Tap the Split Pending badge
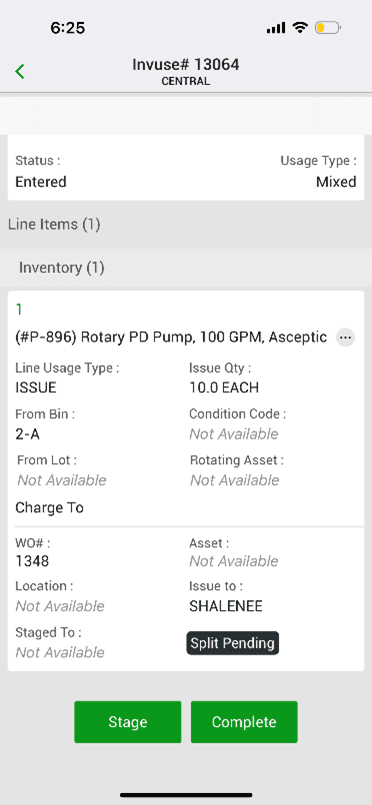Viewport: 372px width, 805px height. click(232, 643)
